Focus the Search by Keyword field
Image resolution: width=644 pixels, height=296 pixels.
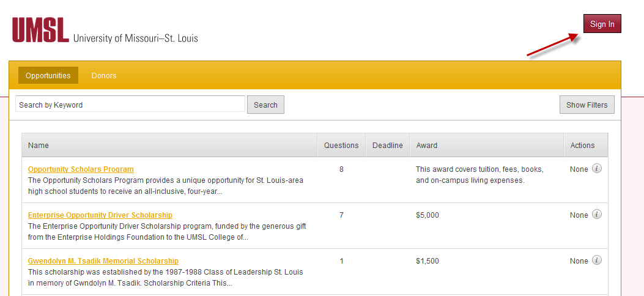tap(130, 105)
